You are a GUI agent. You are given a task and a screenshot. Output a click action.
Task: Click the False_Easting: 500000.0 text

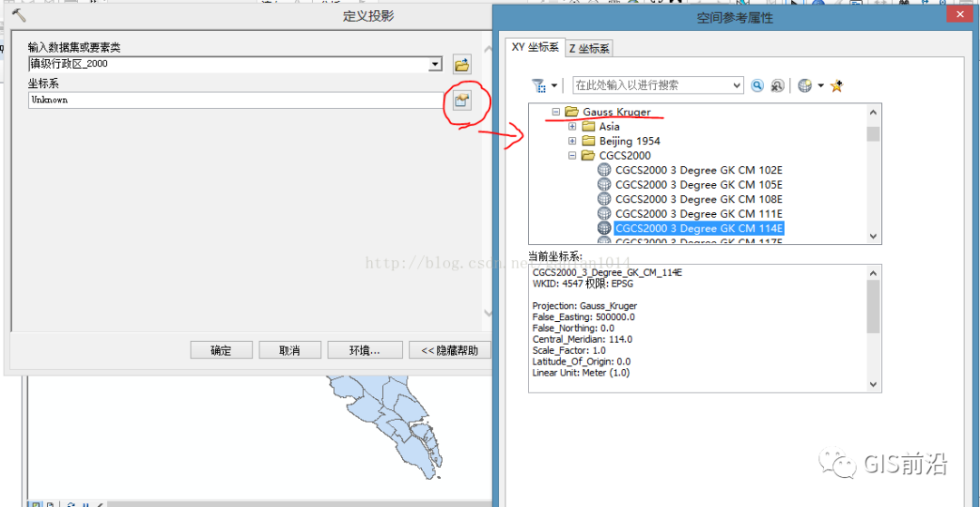[x=583, y=317]
